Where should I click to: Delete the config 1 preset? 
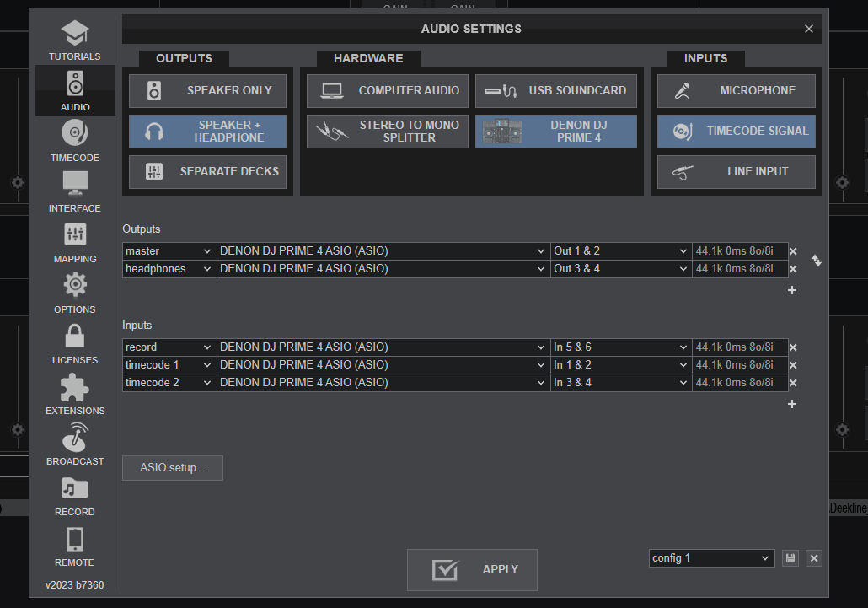pos(814,558)
